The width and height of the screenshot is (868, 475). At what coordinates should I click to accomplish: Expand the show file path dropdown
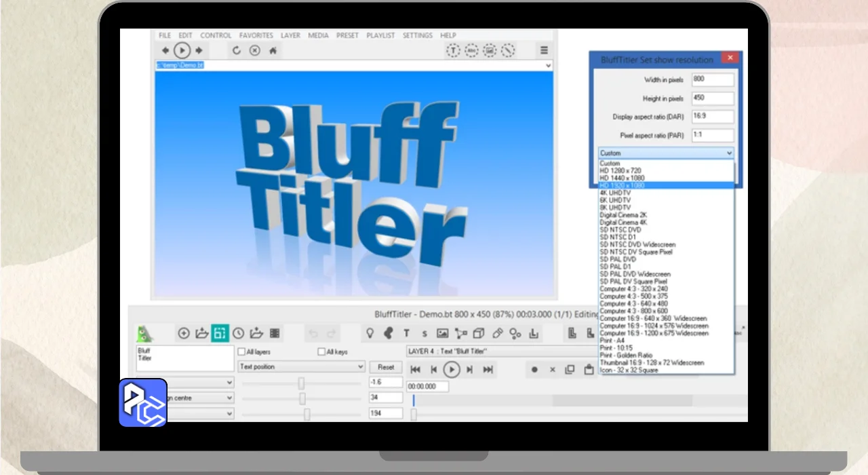pyautogui.click(x=548, y=65)
